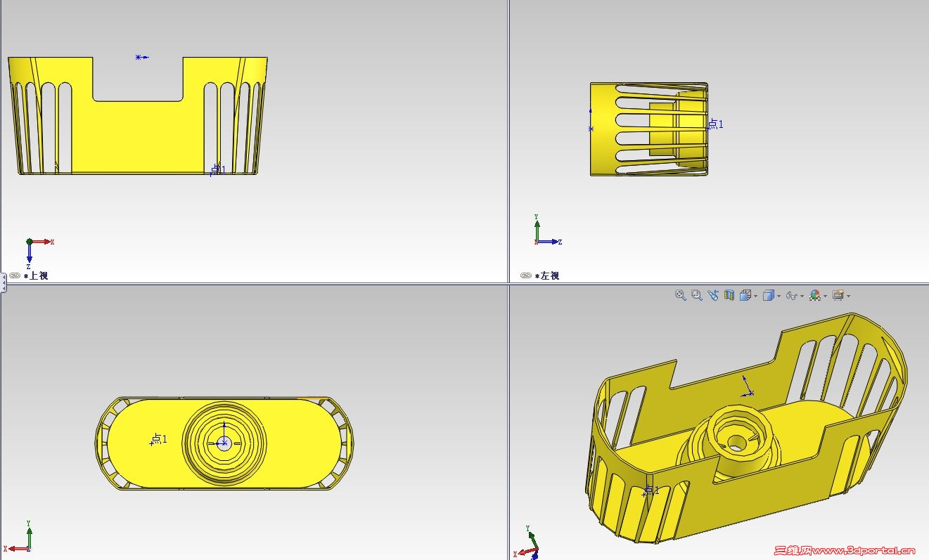Open the View Orientation cube icon
Screen dimensions: 929x560
point(745,295)
